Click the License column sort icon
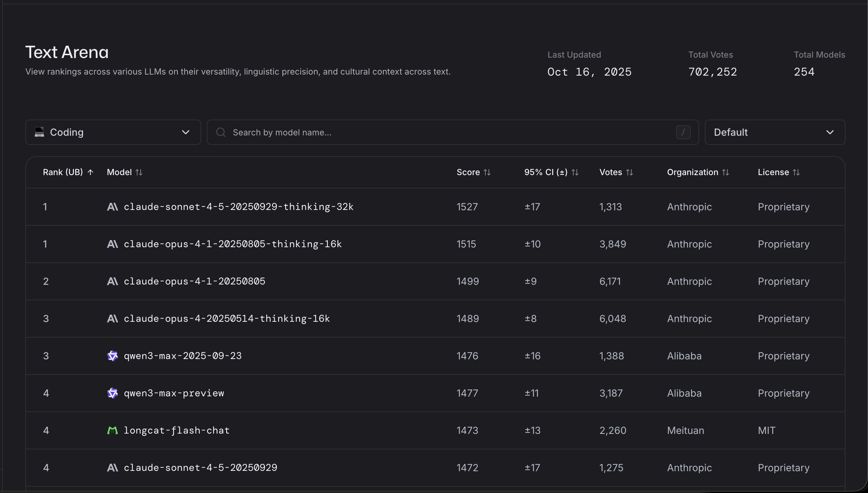Viewport: 868px width, 493px height. (x=796, y=172)
